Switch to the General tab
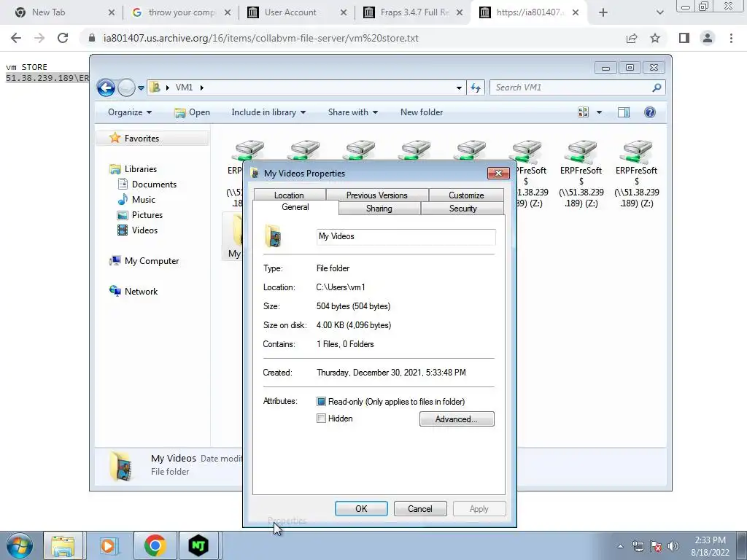This screenshot has width=747, height=560. click(295, 207)
